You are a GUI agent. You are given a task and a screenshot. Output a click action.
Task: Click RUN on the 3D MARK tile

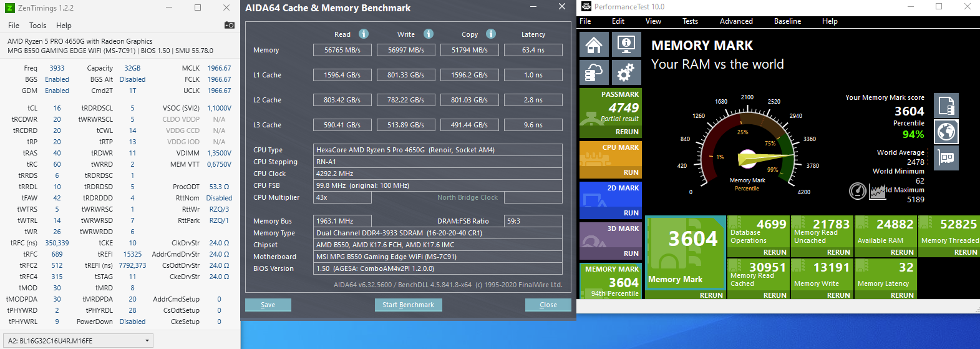pyautogui.click(x=631, y=253)
